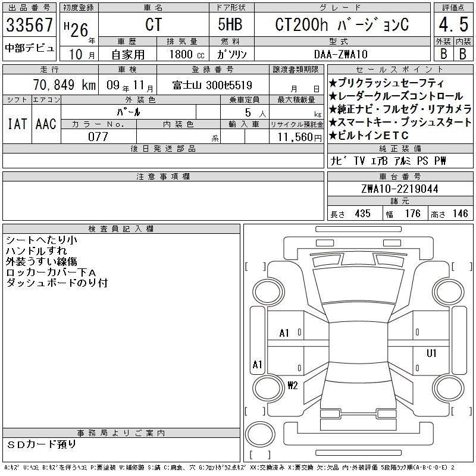Click the front-left wheel circle on diagram
The image size is (476, 476).
[268, 292]
